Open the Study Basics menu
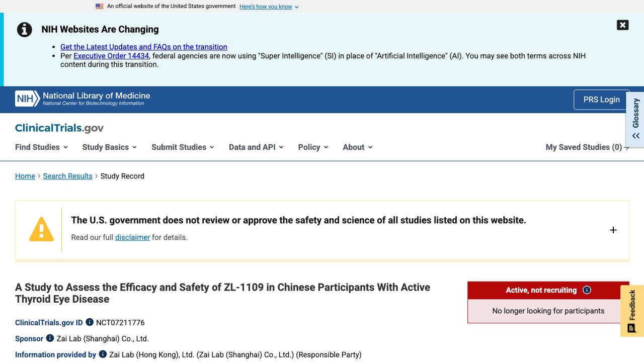 click(109, 147)
